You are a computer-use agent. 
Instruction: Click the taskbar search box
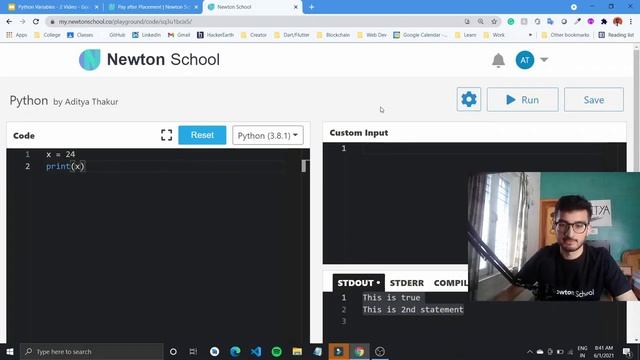pos(91,351)
